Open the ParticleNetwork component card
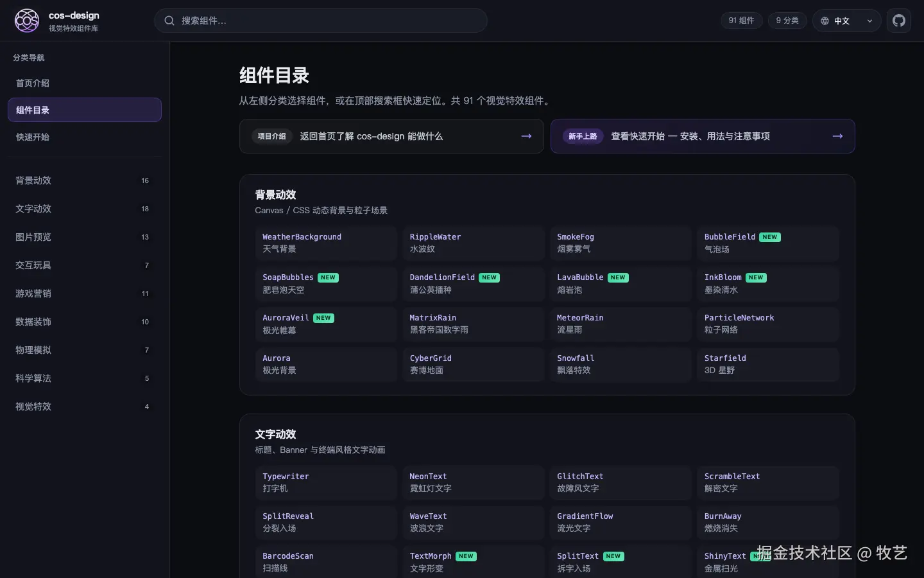 click(x=768, y=324)
